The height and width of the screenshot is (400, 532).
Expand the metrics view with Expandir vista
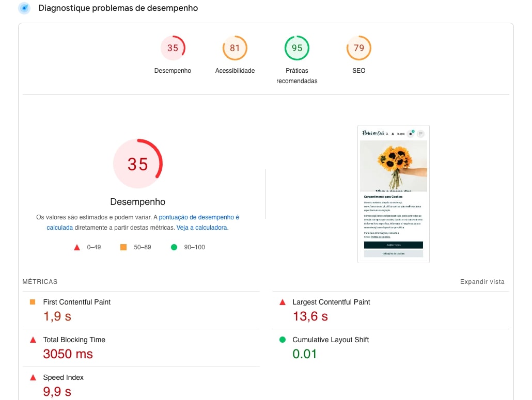click(482, 282)
